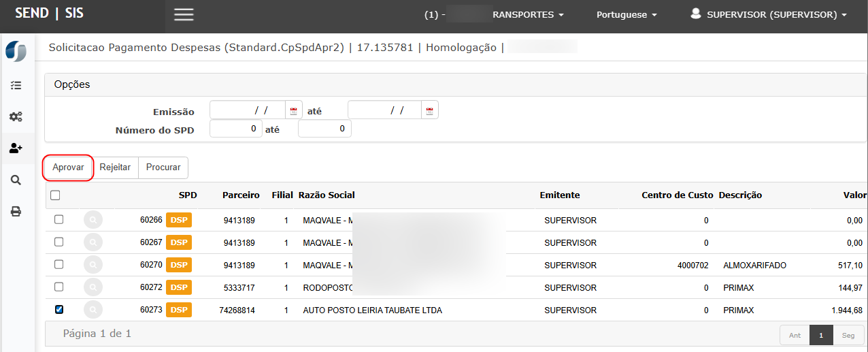
Task: Click the Procurar button
Action: 163,167
